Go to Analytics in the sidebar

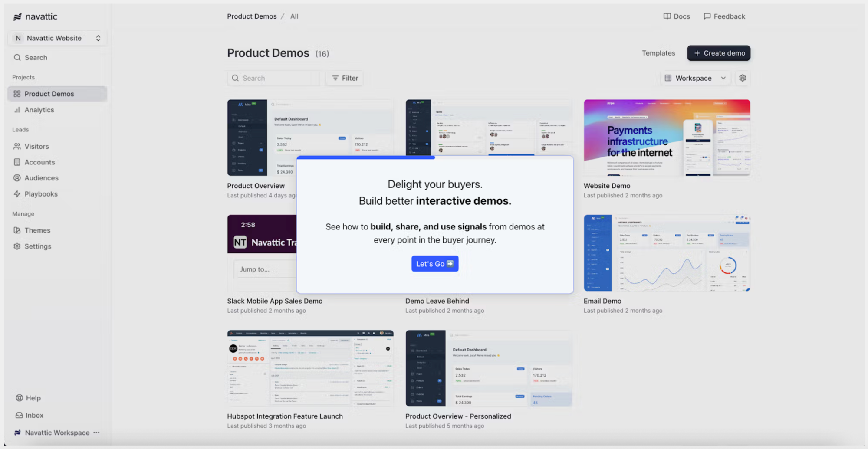(x=57, y=110)
